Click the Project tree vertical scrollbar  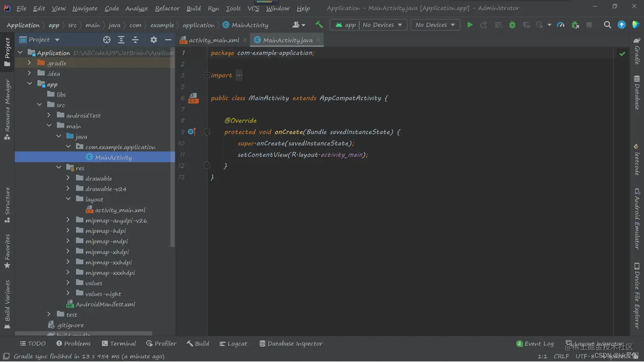tap(172, 148)
